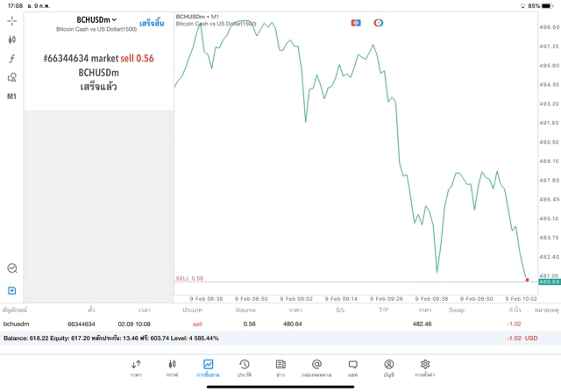This screenshot has height=392, width=561.
Task: Open the ประวัติ history tab
Action: pyautogui.click(x=245, y=368)
